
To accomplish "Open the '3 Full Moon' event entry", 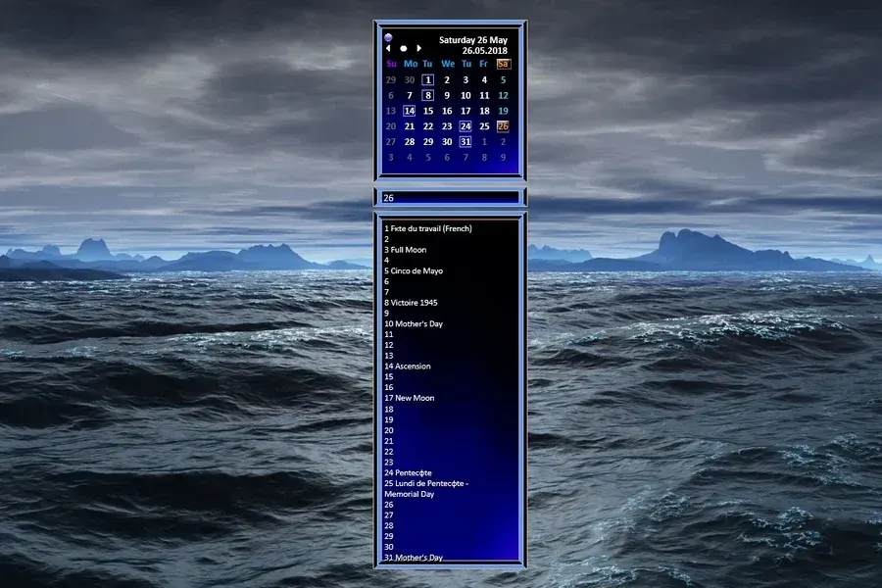I will click(405, 250).
